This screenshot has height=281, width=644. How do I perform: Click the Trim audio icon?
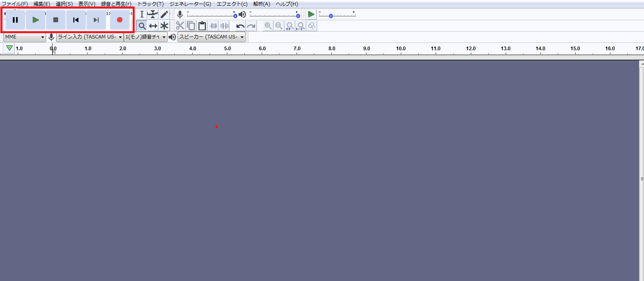pos(214,26)
